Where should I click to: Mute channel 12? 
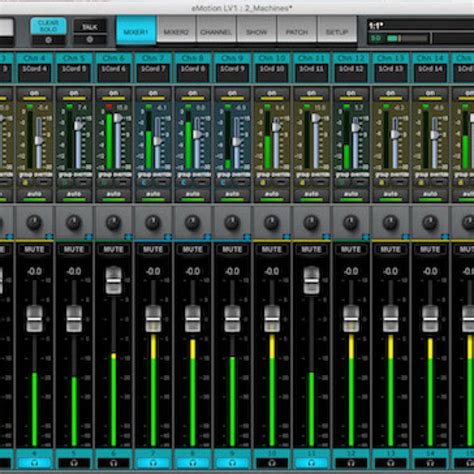point(351,249)
